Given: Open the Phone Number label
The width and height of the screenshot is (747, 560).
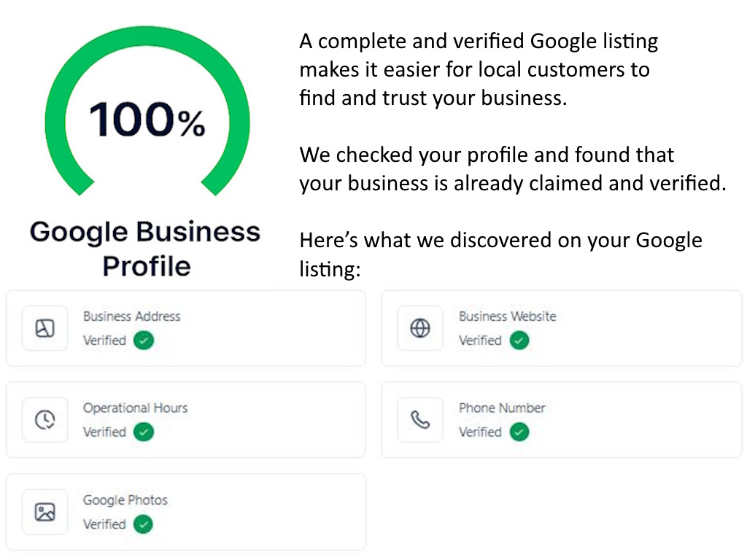Looking at the screenshot, I should pos(502,408).
